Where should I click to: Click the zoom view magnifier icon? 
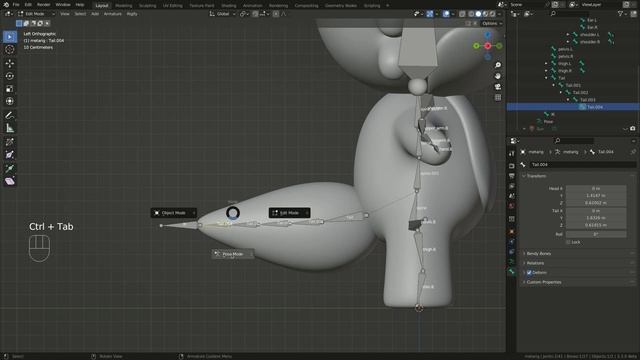(x=498, y=65)
